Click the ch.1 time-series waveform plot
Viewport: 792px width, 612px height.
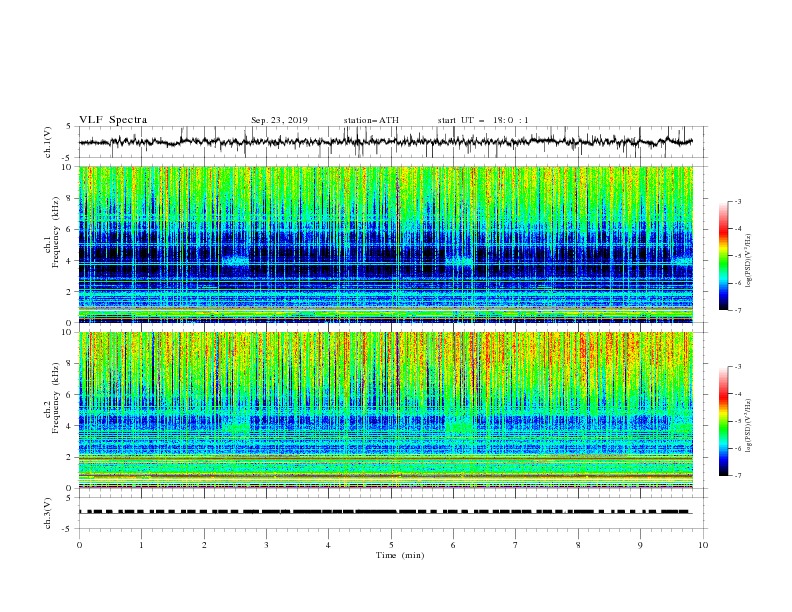pos(386,142)
